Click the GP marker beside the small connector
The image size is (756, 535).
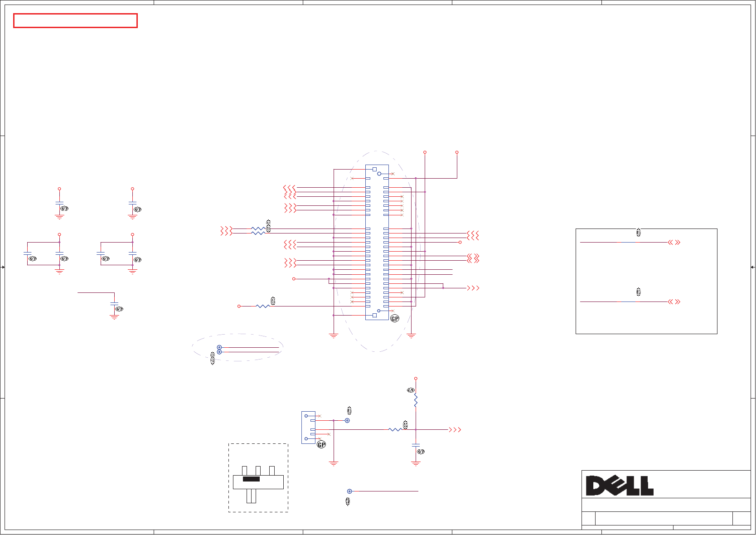click(x=321, y=445)
